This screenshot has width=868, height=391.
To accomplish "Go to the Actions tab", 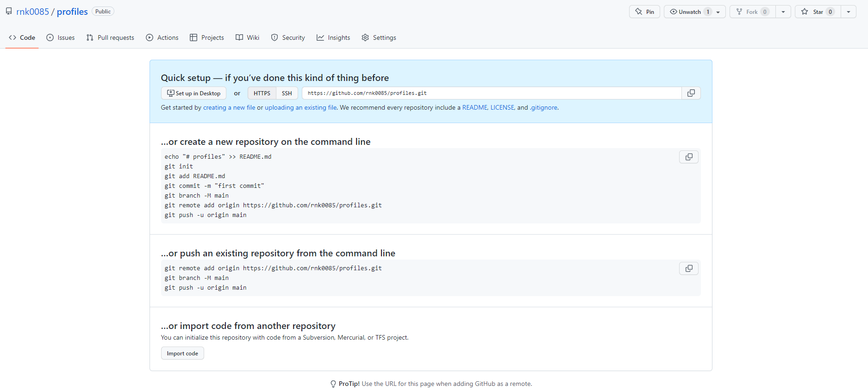I will [162, 37].
